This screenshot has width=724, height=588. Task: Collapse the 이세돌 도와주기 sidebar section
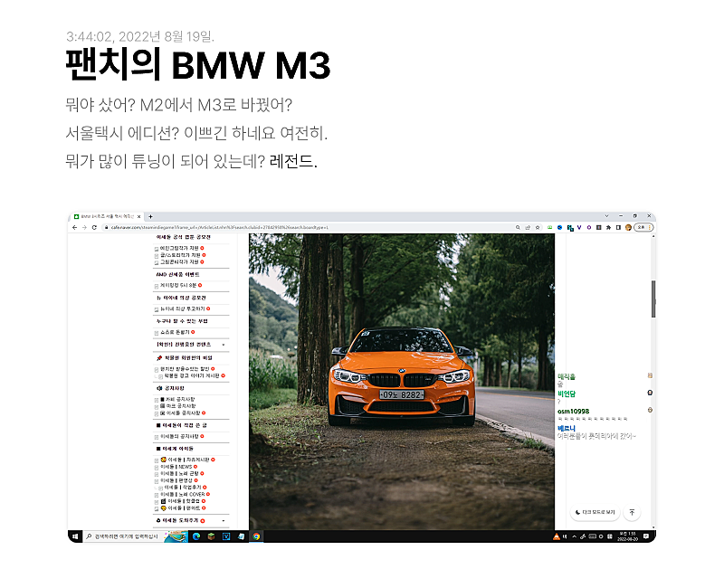pos(224,521)
